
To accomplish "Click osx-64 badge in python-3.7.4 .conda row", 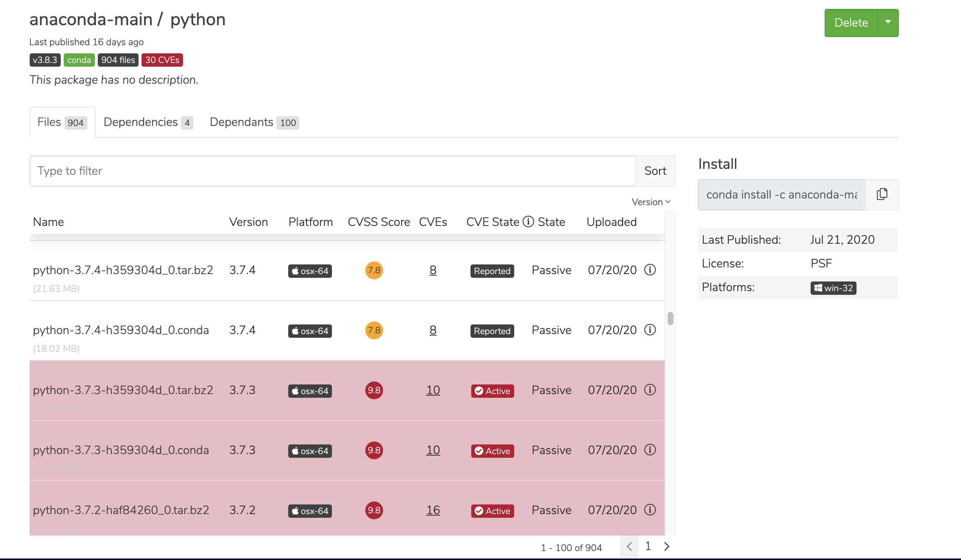I will [310, 331].
